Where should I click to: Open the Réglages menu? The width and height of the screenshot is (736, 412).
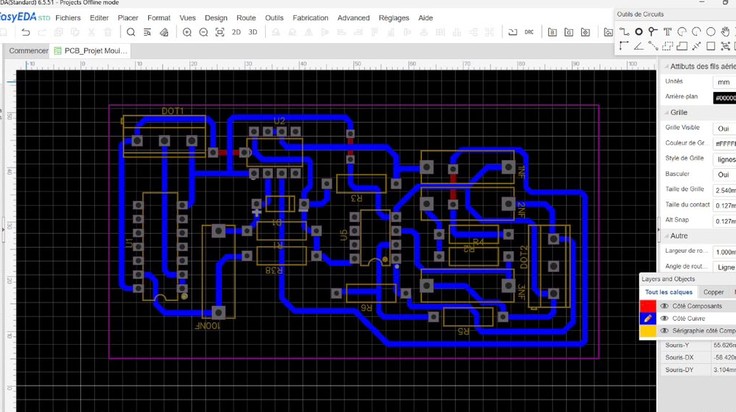point(394,18)
